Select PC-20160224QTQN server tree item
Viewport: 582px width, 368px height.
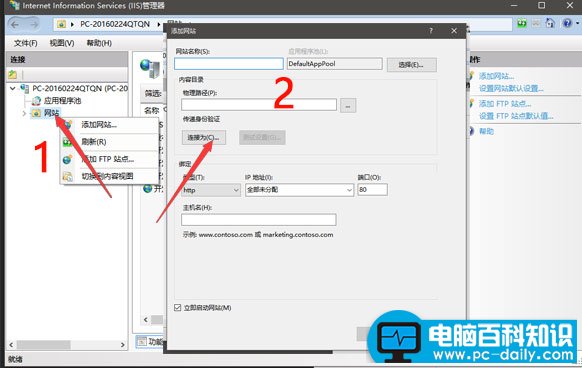point(80,88)
